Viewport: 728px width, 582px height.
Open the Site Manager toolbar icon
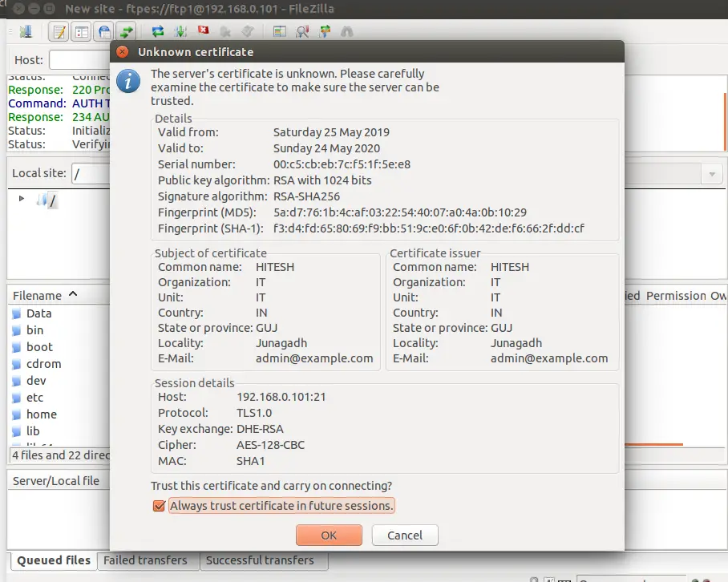26,31
